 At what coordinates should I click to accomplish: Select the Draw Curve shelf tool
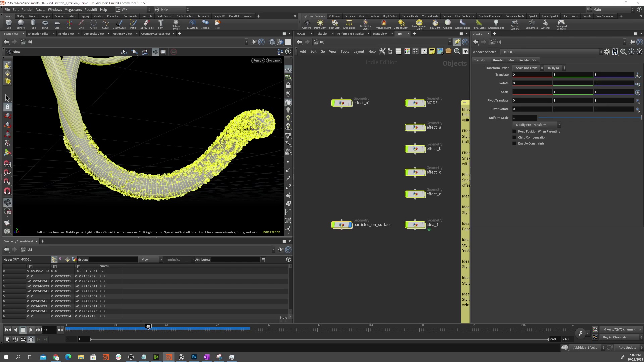[119, 24]
